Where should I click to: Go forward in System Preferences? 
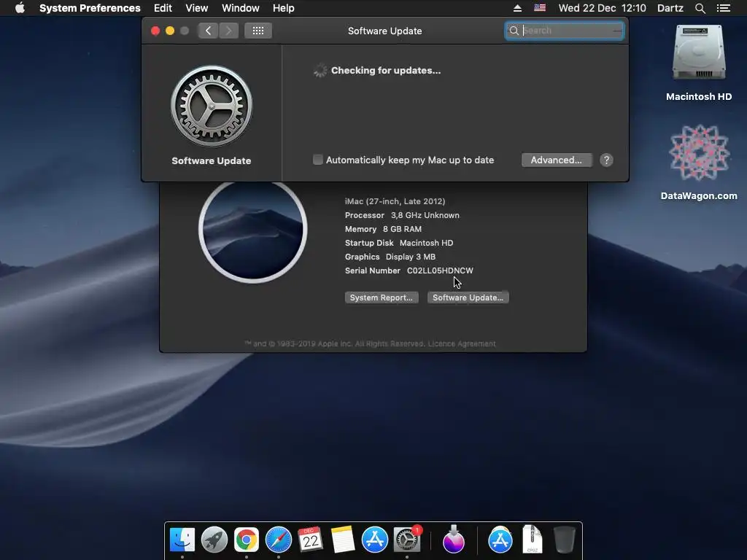pos(228,31)
